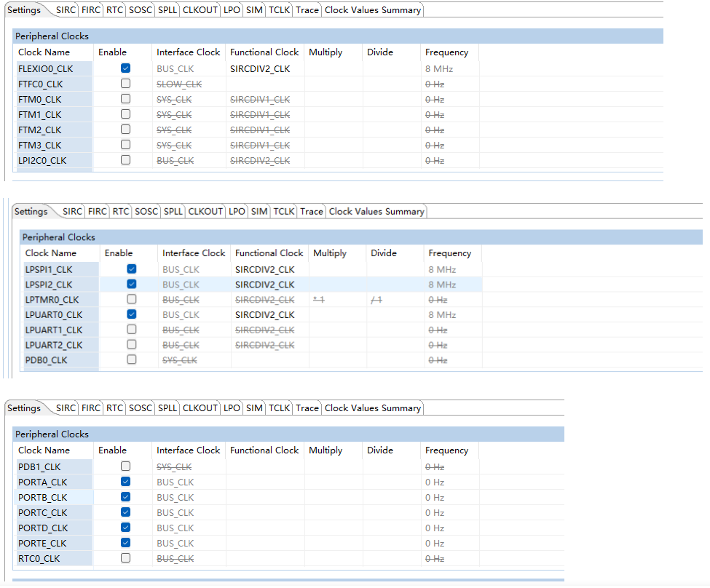710x588 pixels.
Task: Switch to SPLL tab in LPSPI1_CLK panel
Action: point(173,211)
